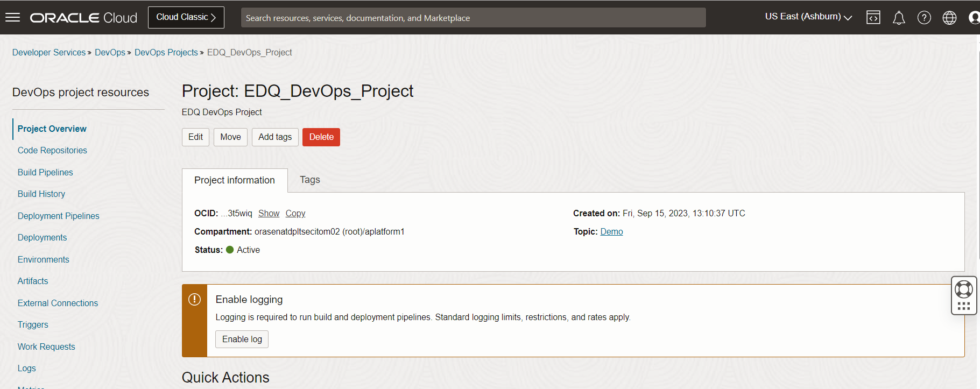
Task: Open External Connections
Action: coord(58,303)
